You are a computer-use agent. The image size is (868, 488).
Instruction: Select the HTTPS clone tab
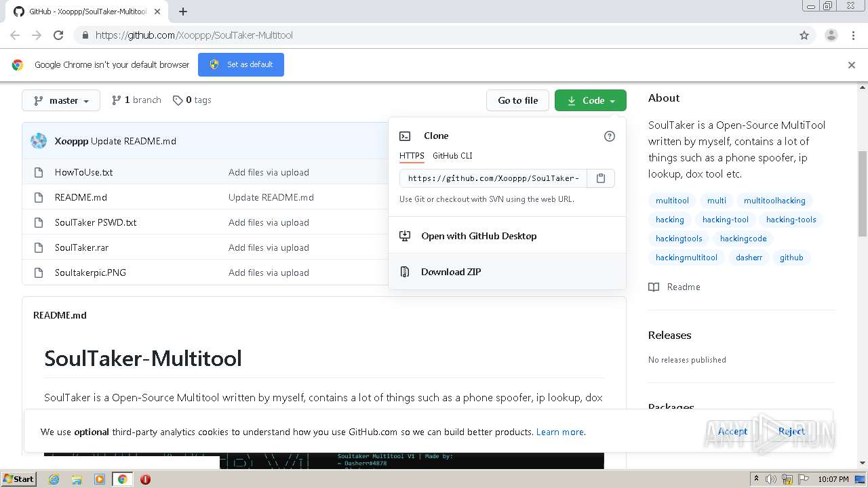(412, 156)
